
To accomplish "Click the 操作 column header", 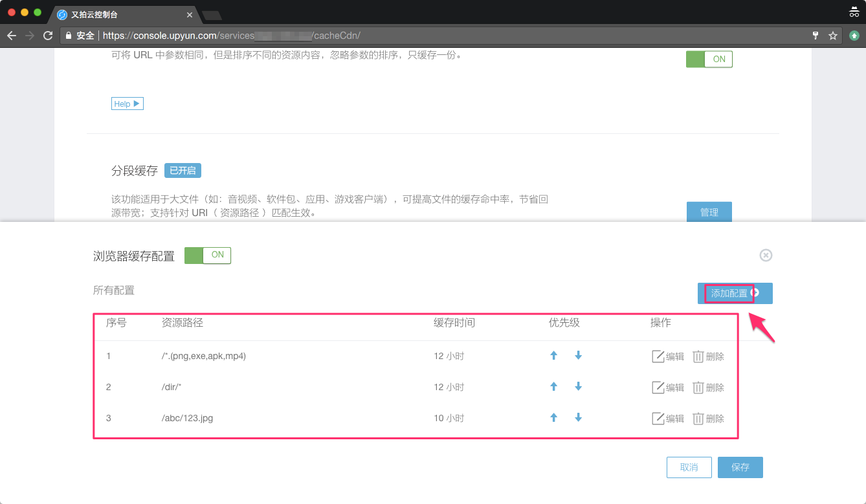I will [x=661, y=322].
